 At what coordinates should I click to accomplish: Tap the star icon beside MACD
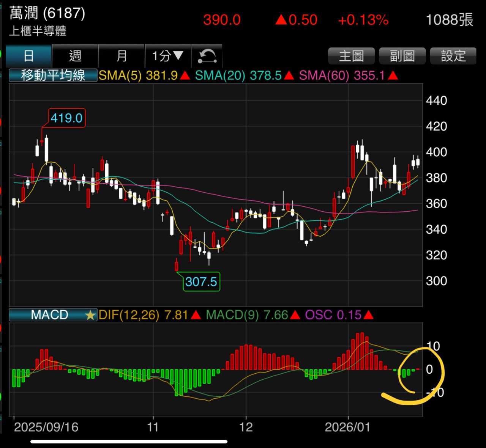click(90, 315)
